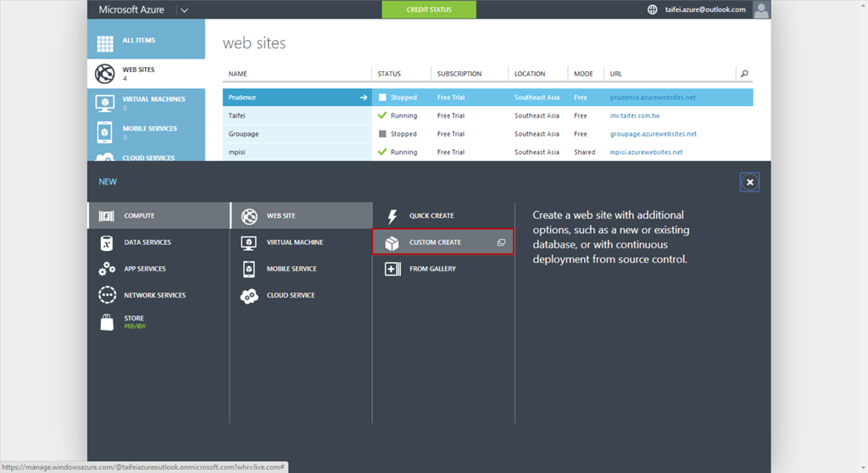Click the Network Services icon
Screen dimensions: 868x473
(108, 295)
